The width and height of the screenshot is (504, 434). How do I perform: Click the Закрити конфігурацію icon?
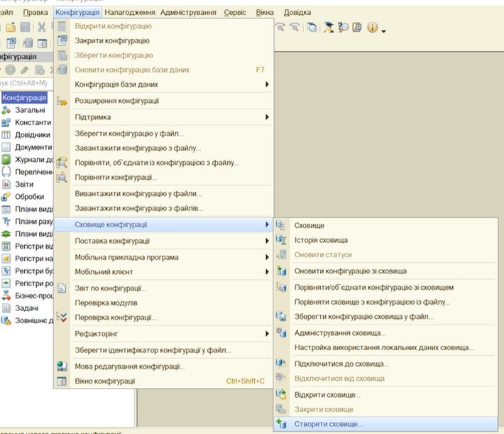coord(62,40)
